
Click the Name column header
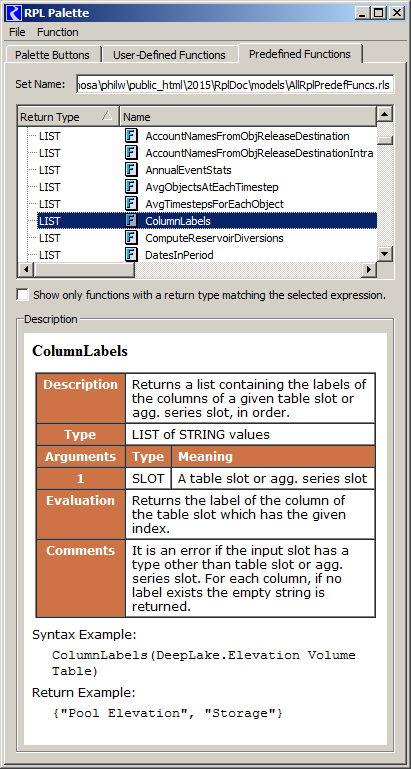click(x=248, y=117)
